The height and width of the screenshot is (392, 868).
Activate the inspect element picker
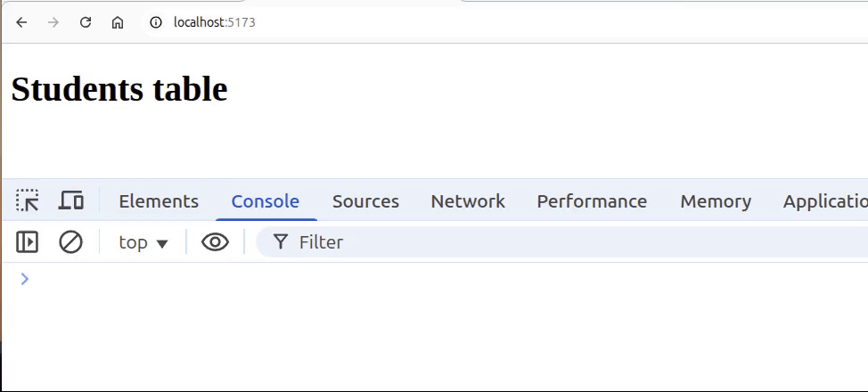28,200
